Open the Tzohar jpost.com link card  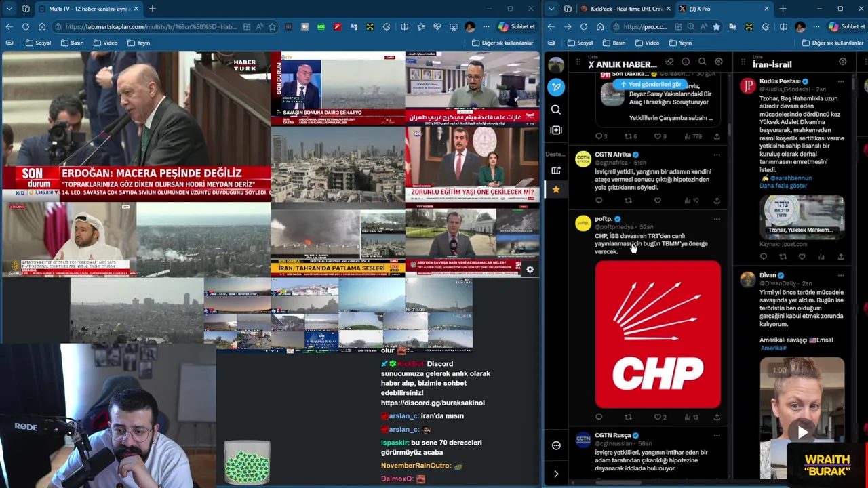point(802,216)
